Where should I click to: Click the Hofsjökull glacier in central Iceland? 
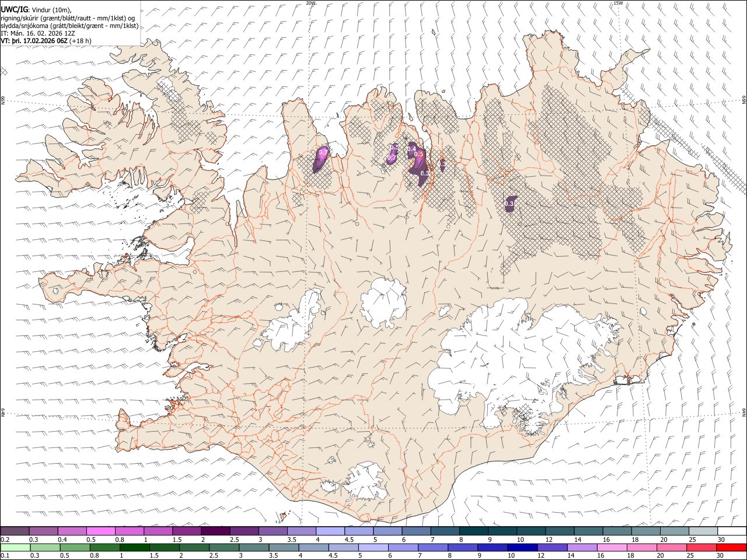pyautogui.click(x=383, y=303)
